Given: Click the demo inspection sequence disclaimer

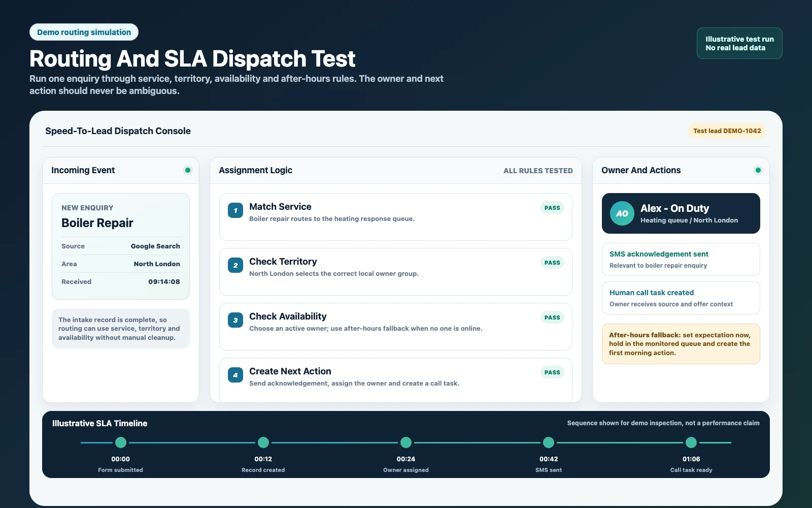Looking at the screenshot, I should click(663, 423).
